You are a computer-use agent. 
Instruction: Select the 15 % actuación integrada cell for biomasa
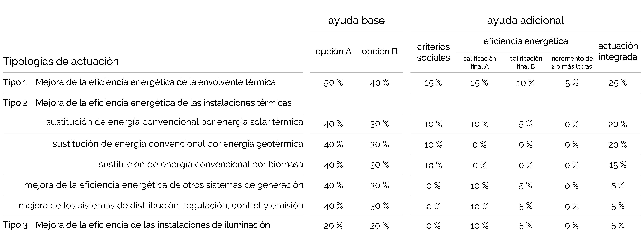[x=617, y=165]
